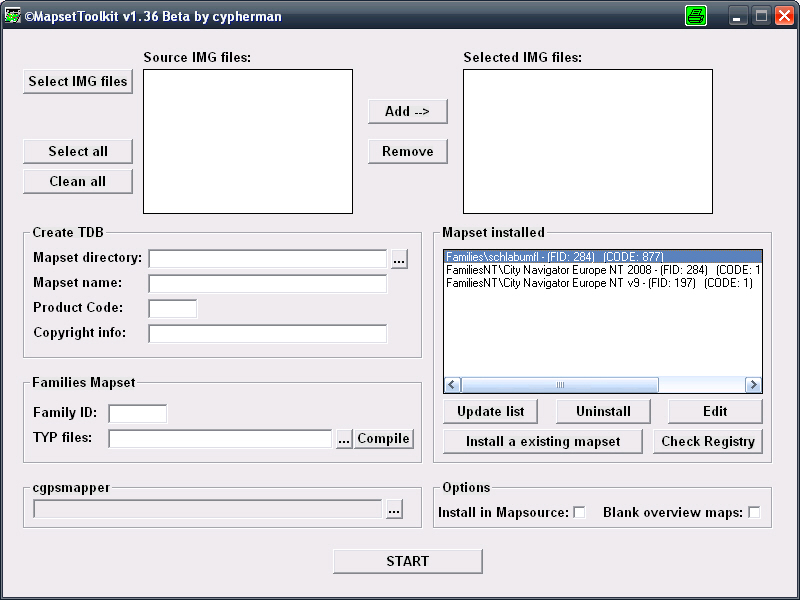Image resolution: width=800 pixels, height=600 pixels.
Task: Enable Install in Mapsource checkbox
Action: pos(579,513)
